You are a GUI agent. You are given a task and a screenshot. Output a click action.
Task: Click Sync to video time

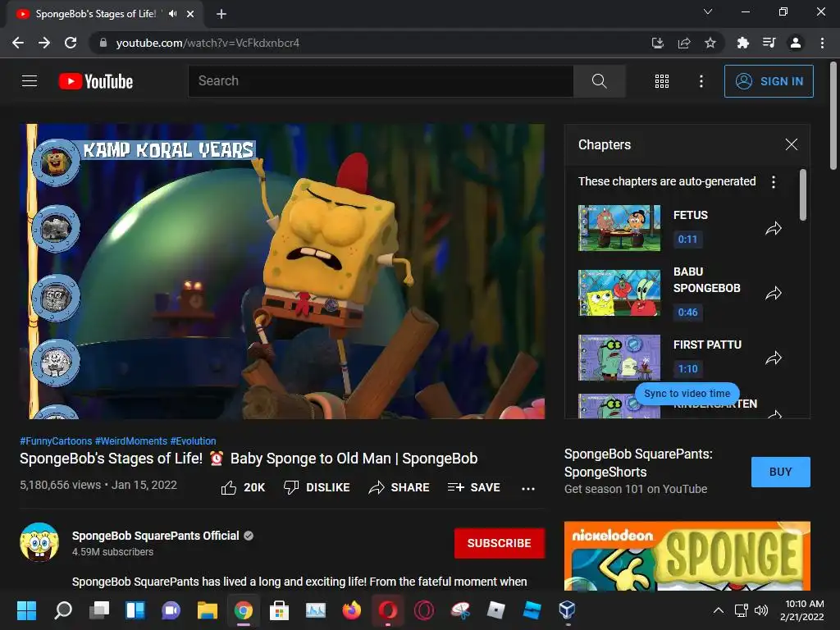click(687, 393)
